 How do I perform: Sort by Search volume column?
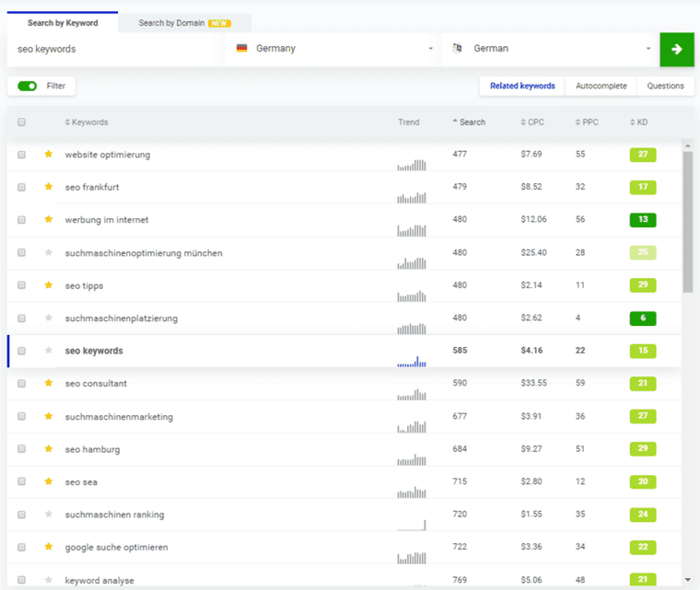(469, 121)
